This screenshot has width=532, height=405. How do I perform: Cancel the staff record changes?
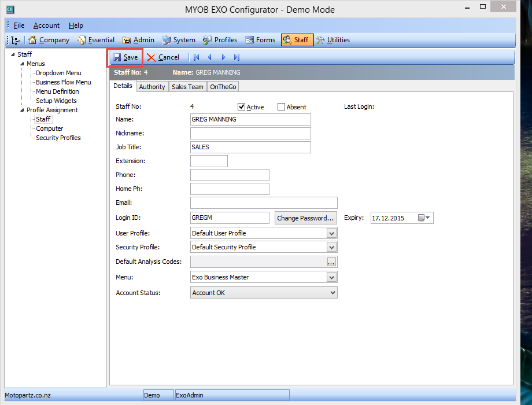(x=163, y=57)
